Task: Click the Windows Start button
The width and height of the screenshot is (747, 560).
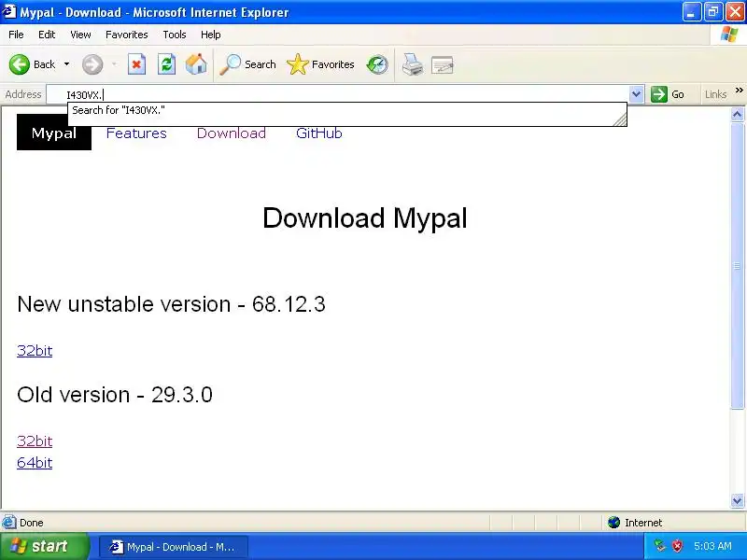Action: tap(44, 546)
